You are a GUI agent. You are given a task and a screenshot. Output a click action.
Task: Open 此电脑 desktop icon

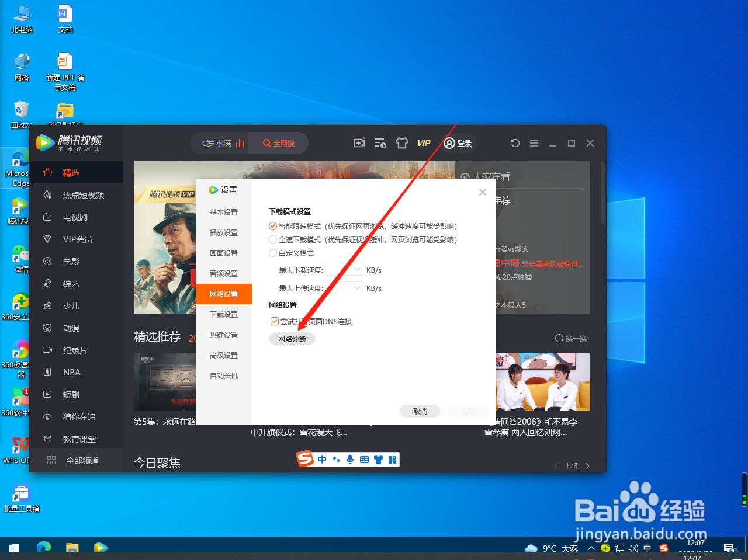click(22, 19)
